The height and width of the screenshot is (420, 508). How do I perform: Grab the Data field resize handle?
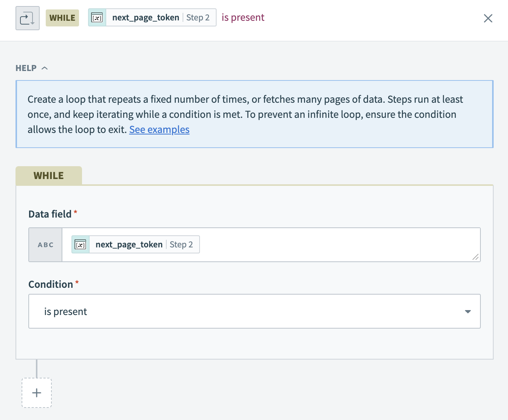[475, 257]
